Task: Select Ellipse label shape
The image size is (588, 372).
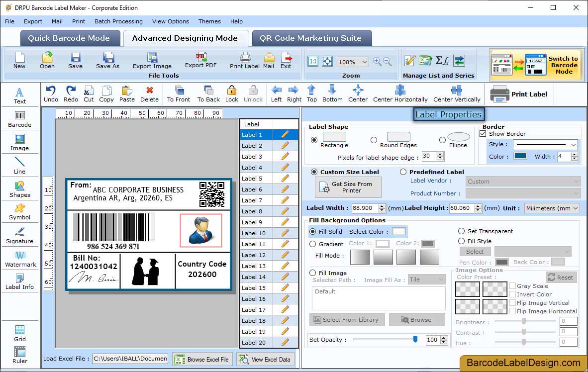Action: click(443, 140)
